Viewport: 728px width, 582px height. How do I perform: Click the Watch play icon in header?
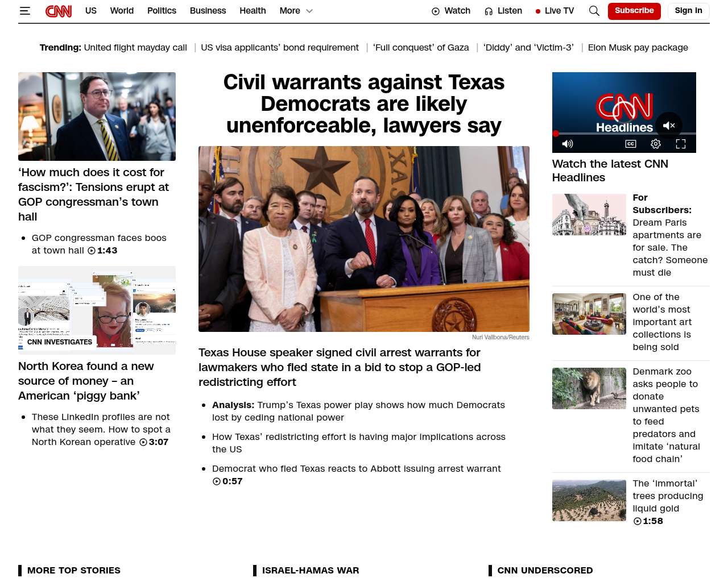click(436, 11)
